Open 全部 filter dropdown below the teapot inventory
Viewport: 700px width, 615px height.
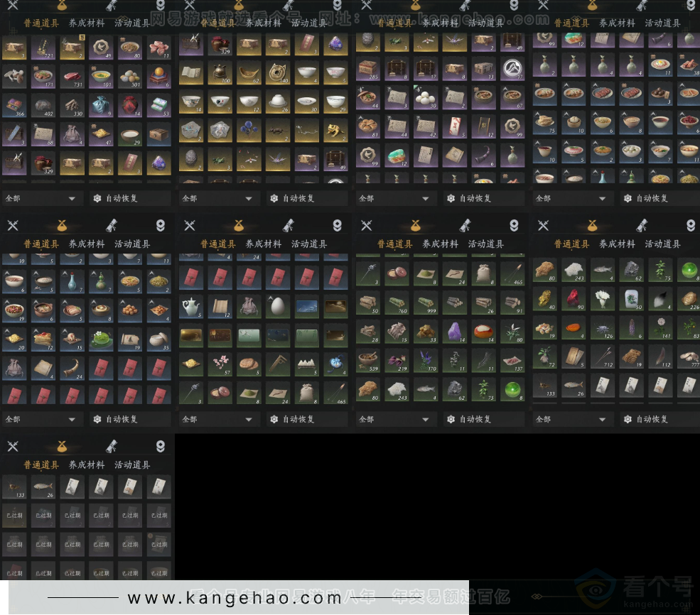pos(218,419)
